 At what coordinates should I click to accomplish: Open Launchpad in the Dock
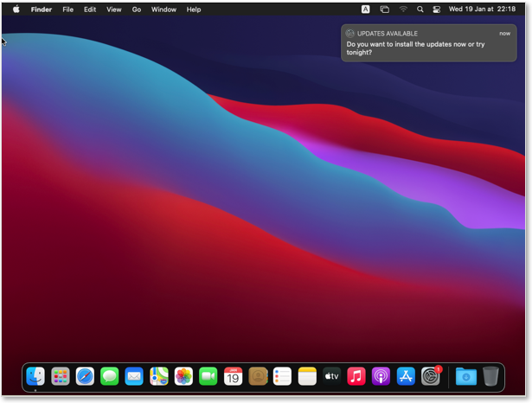click(61, 376)
